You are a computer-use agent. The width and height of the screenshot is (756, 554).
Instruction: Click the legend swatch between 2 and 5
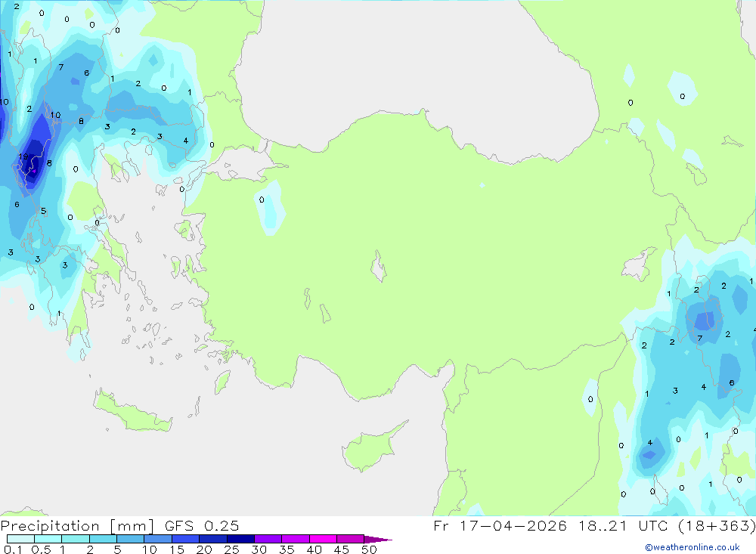pos(103,539)
